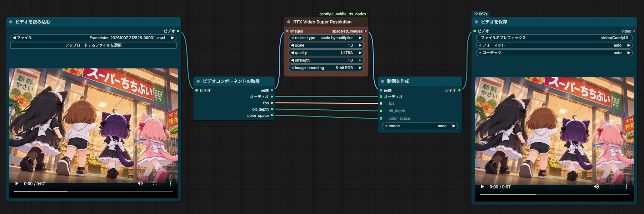The image size is (644, 214).
Task: Click the video output socket on ビデオを保存
Action: coord(634,31)
